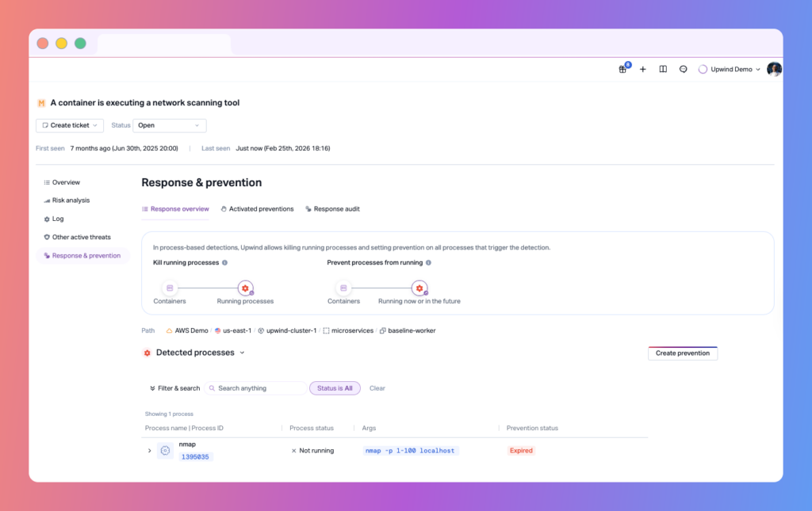Toggle the Status is All filter chip

point(335,388)
